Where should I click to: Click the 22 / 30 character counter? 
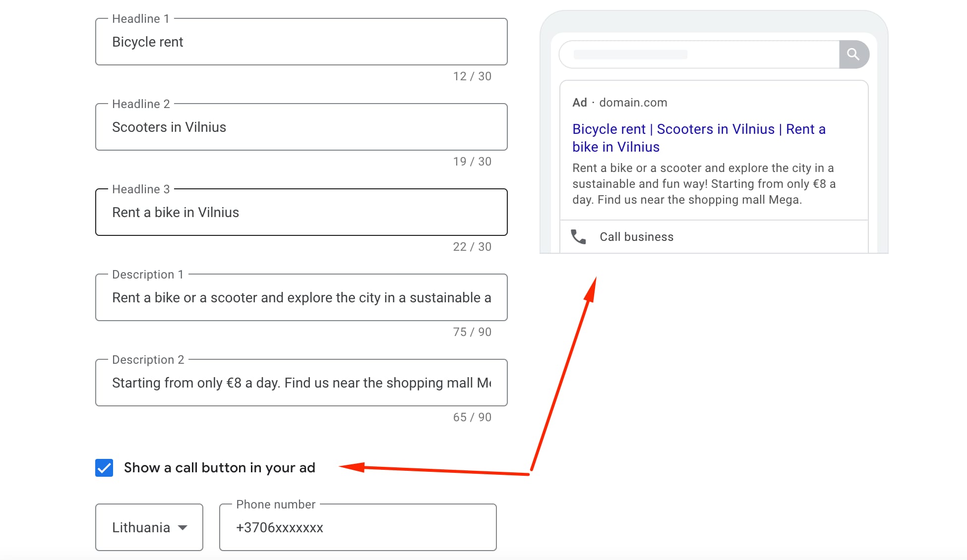click(x=472, y=247)
